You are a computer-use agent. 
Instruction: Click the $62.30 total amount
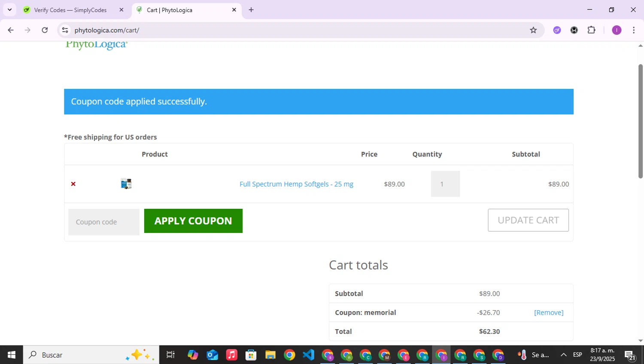(489, 331)
